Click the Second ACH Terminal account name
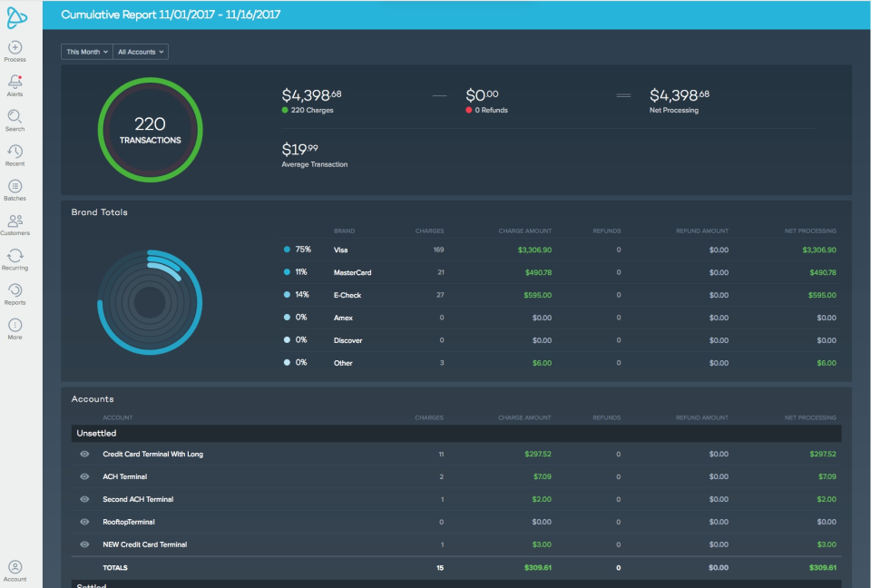This screenshot has width=871, height=588. (x=138, y=500)
